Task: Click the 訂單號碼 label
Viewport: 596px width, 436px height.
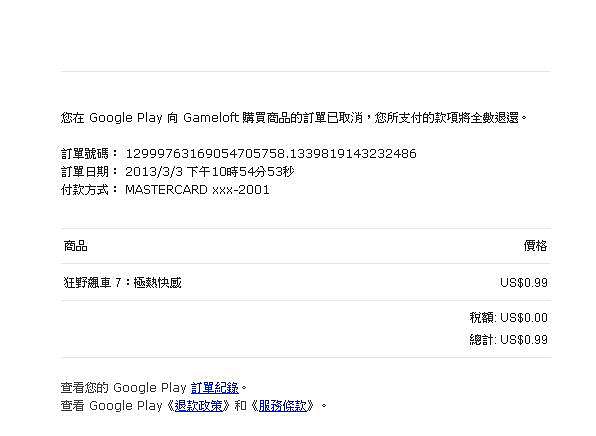Action: click(85, 154)
